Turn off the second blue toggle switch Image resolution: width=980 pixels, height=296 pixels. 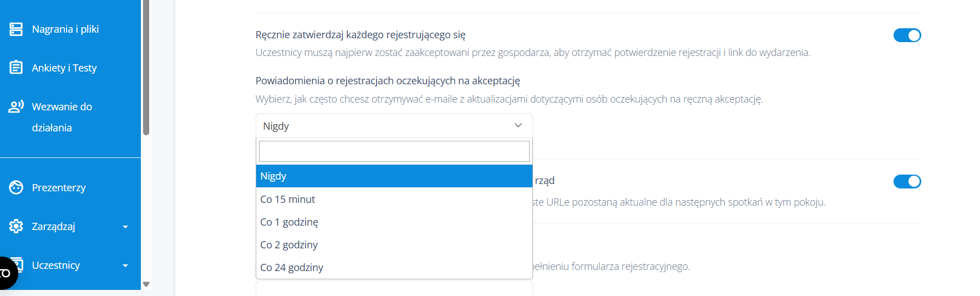pyautogui.click(x=907, y=182)
